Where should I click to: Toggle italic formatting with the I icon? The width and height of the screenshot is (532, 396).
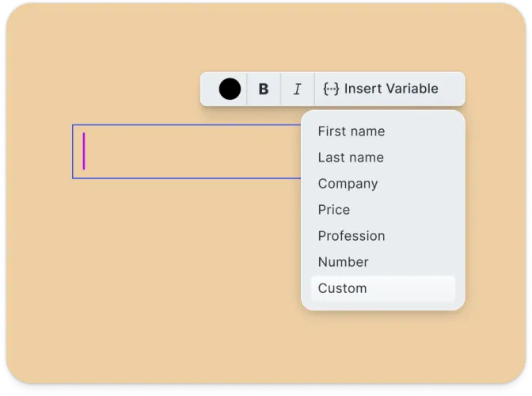pyautogui.click(x=297, y=89)
